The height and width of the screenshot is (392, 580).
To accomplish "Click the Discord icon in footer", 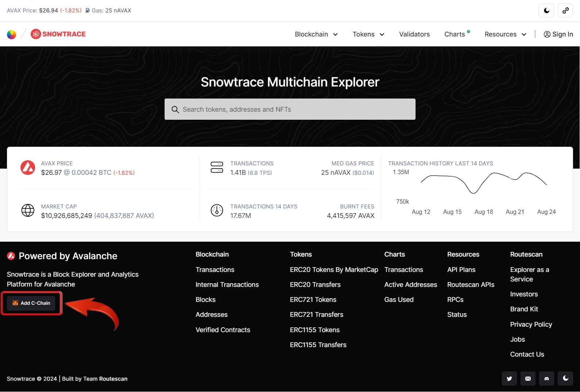I will 546,378.
